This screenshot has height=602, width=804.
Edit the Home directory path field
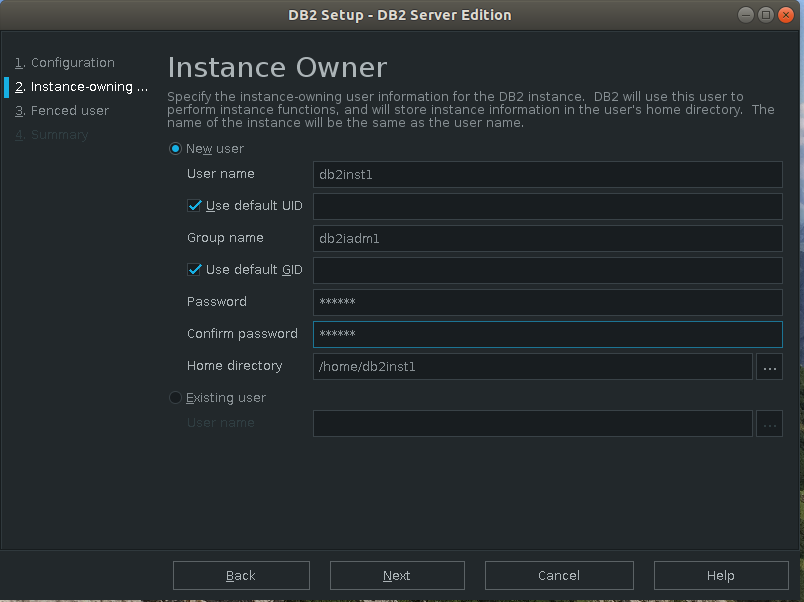tap(532, 367)
